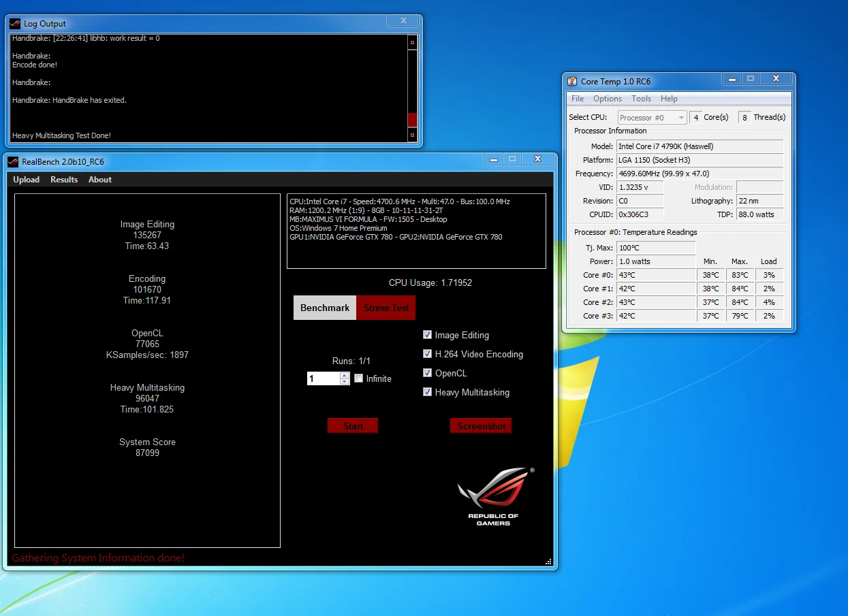The height and width of the screenshot is (616, 848).
Task: Open the Results menu in RealBench
Action: click(x=64, y=180)
